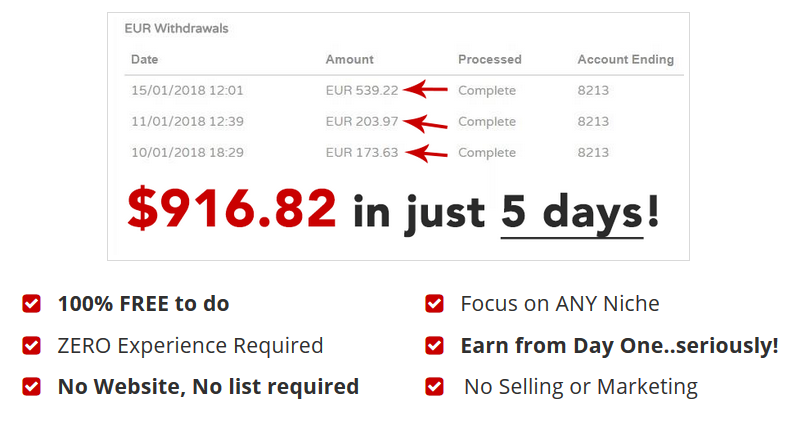Click checkmark icon next to 100% FREE to do
This screenshot has width=805, height=421.
pyautogui.click(x=31, y=303)
